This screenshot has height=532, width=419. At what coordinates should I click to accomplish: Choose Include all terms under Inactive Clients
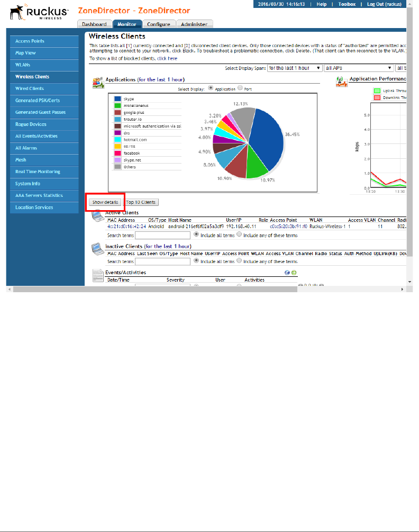pos(196,260)
